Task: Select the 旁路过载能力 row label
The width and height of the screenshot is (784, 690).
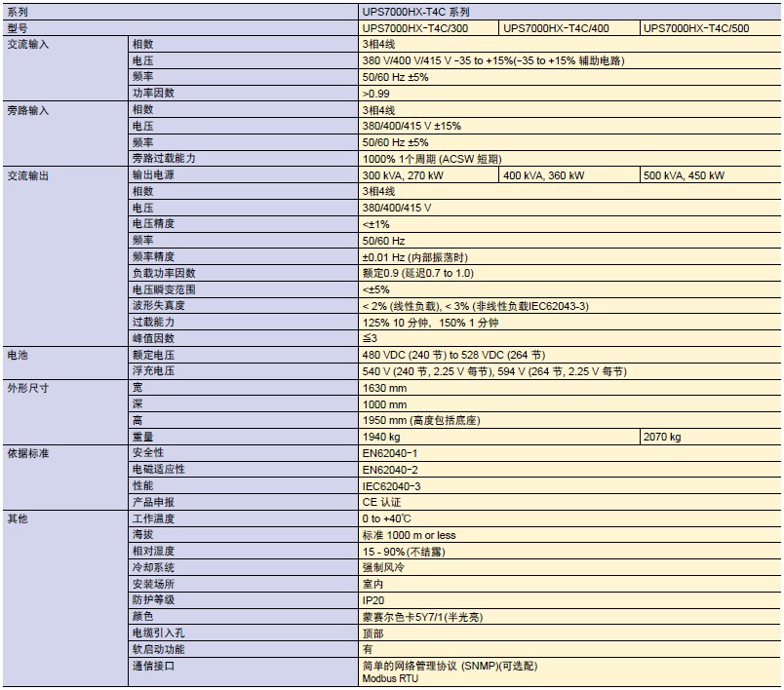Action: point(164,158)
